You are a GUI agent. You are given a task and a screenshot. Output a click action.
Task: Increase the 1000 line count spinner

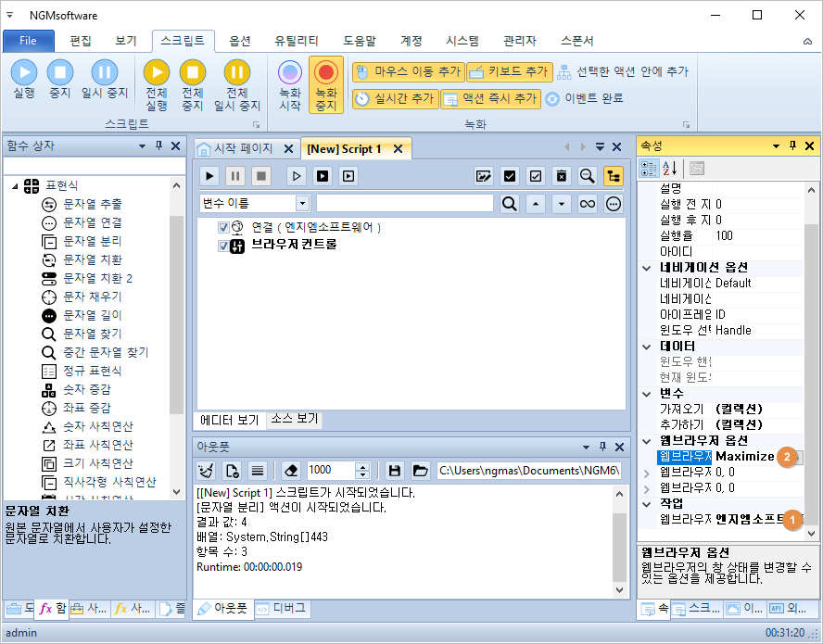tap(362, 467)
